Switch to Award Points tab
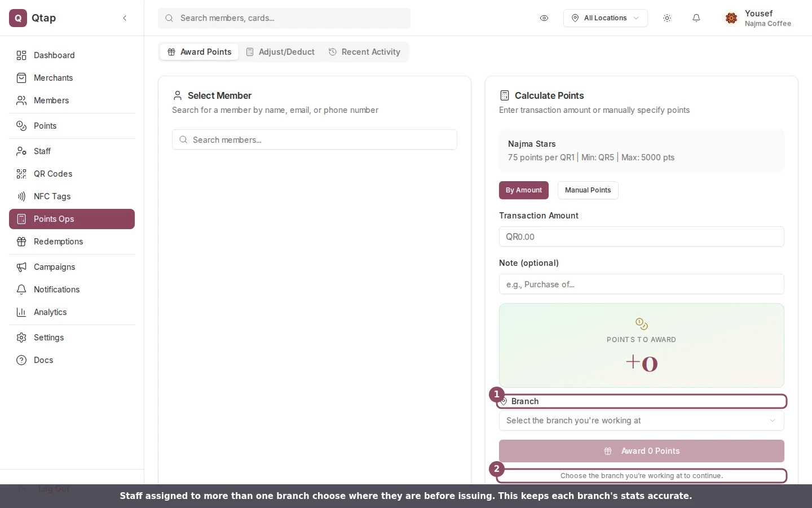The width and height of the screenshot is (812, 508). tap(200, 52)
